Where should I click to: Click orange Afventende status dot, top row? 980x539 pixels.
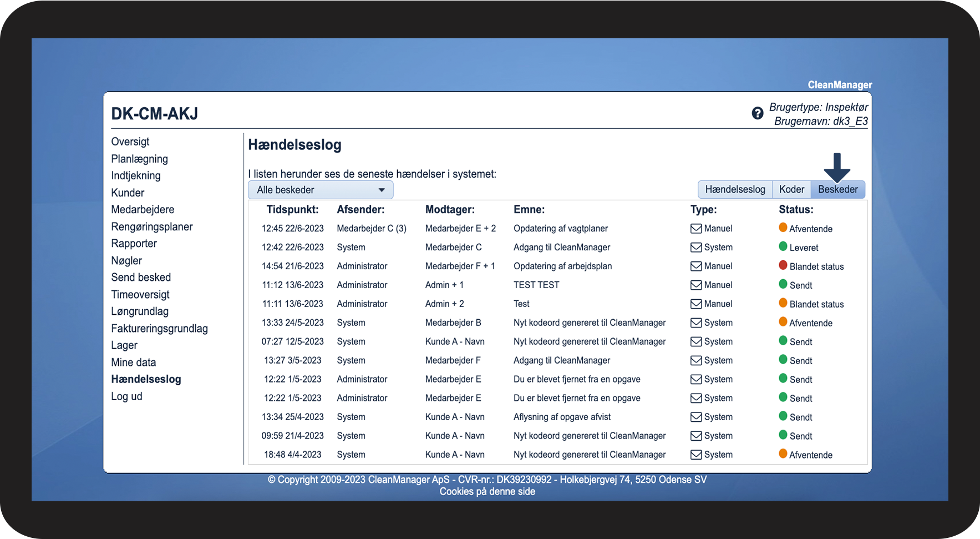click(783, 227)
